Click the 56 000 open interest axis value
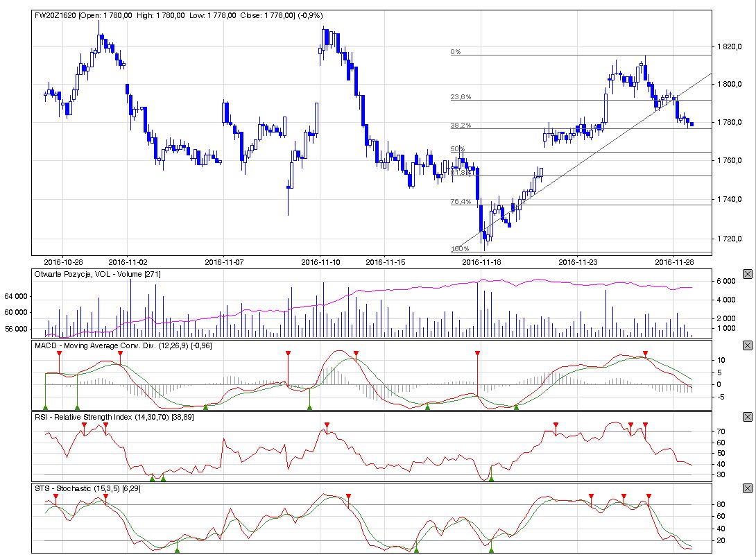Screen dimensions: 756x557 16,329
